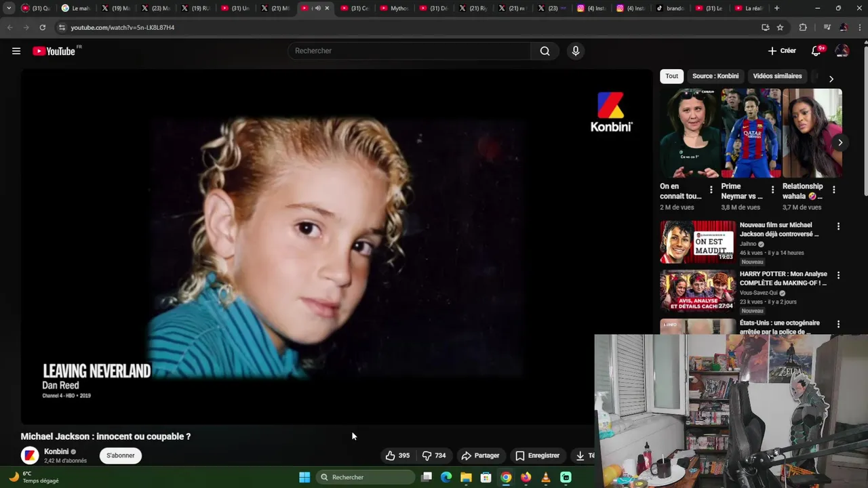Click the Chrome address bar URL
Screen dimensions: 868x488
(123, 27)
